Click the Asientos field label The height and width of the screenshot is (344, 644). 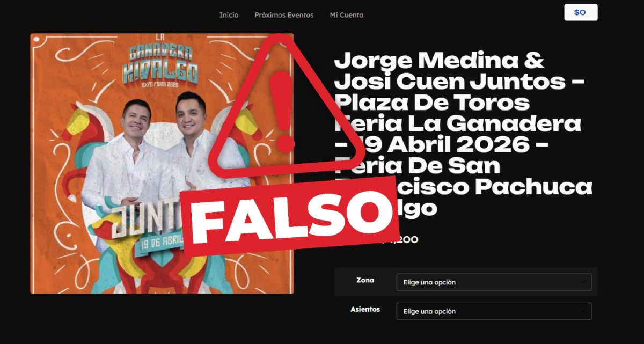pyautogui.click(x=365, y=309)
